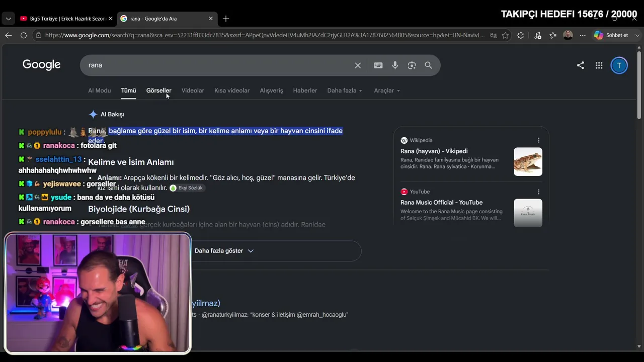
Task: Open the browser settings and more menu
Action: pyautogui.click(x=583, y=35)
